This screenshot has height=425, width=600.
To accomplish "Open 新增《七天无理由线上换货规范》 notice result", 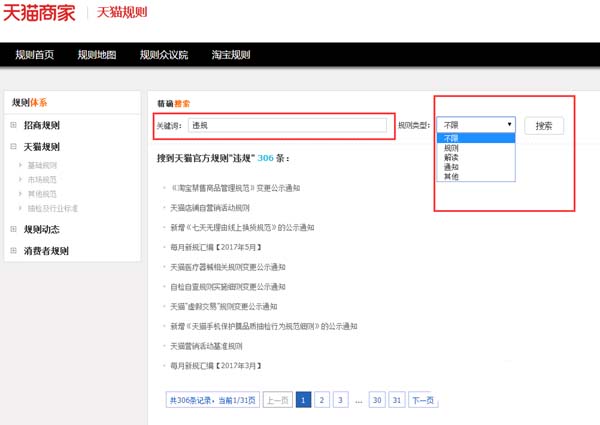I will 242,228.
